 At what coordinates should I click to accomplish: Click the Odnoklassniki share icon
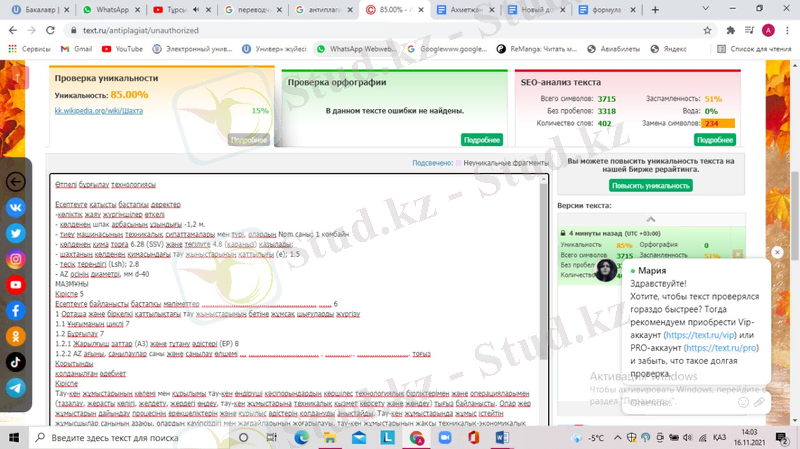pos(16,336)
